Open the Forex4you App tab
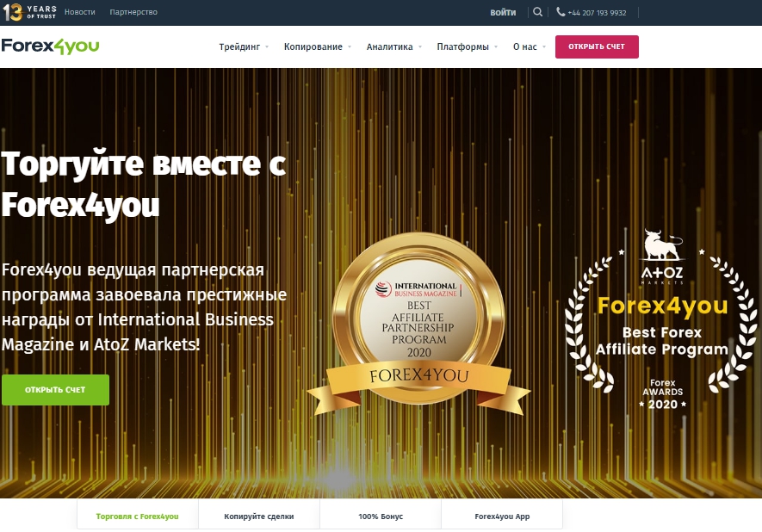 (x=501, y=515)
